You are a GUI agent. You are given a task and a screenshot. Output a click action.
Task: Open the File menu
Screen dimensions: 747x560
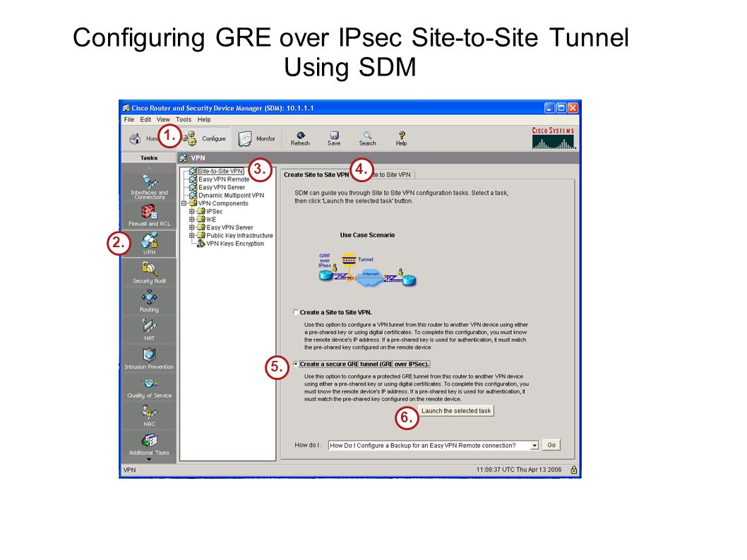129,119
